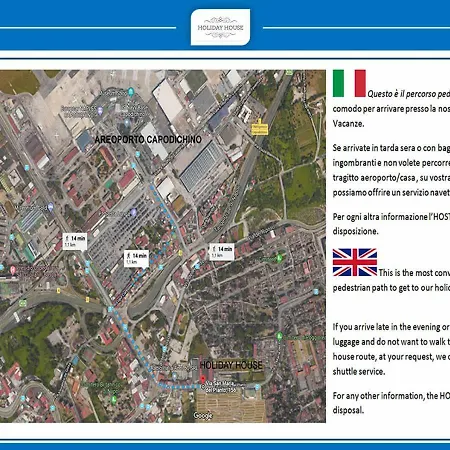Click the teal pin above the airport terminal
450x450 pixels.
point(131,91)
